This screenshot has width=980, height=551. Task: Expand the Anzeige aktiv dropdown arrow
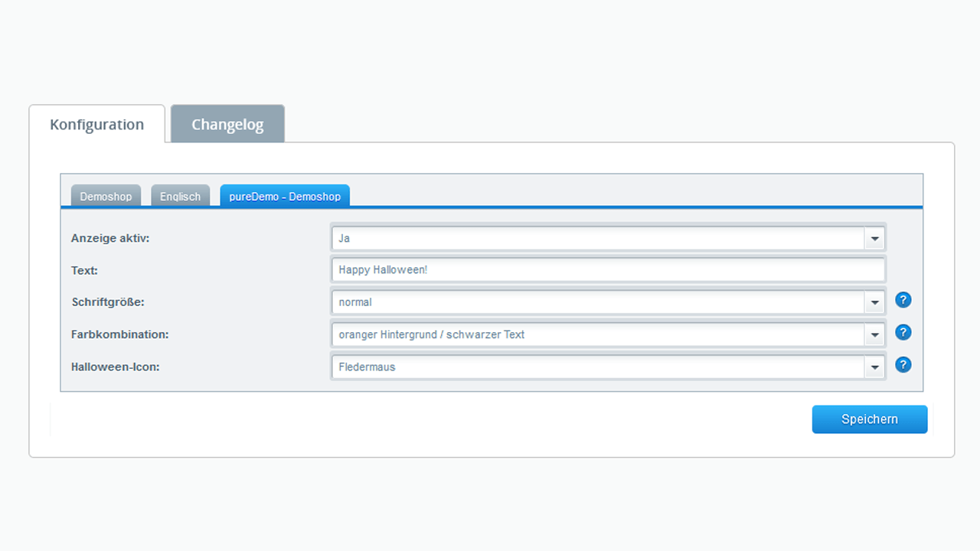pos(874,239)
